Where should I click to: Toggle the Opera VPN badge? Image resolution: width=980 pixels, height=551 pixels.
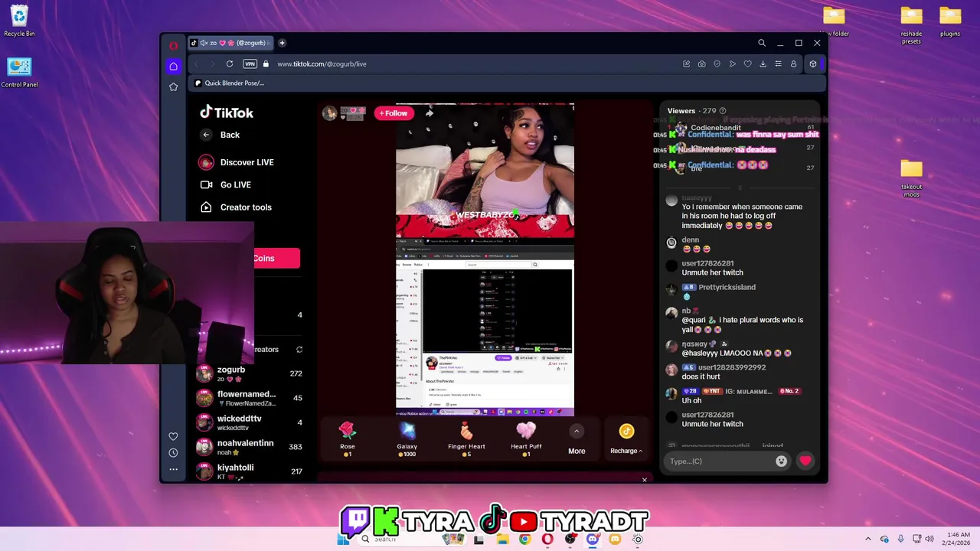250,64
